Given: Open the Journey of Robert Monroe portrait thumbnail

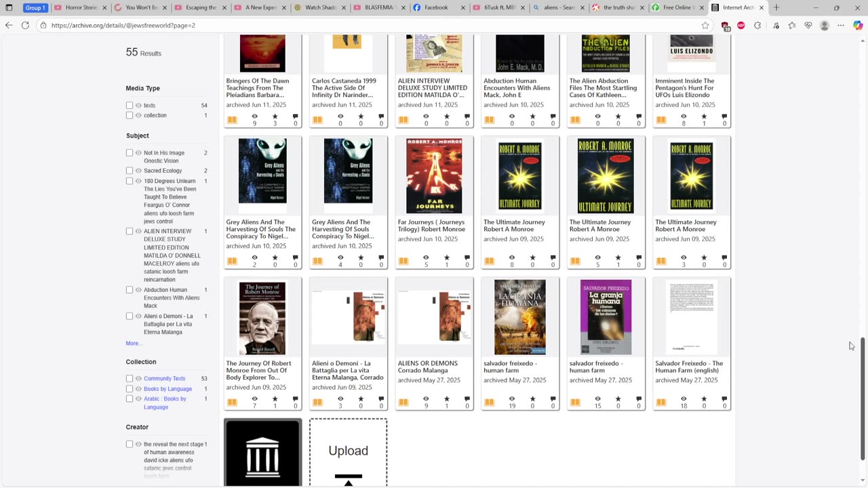Looking at the screenshot, I should (x=262, y=318).
